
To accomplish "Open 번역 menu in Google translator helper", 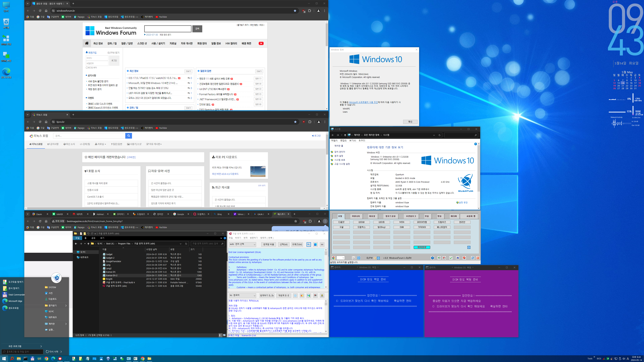I will (246, 238).
